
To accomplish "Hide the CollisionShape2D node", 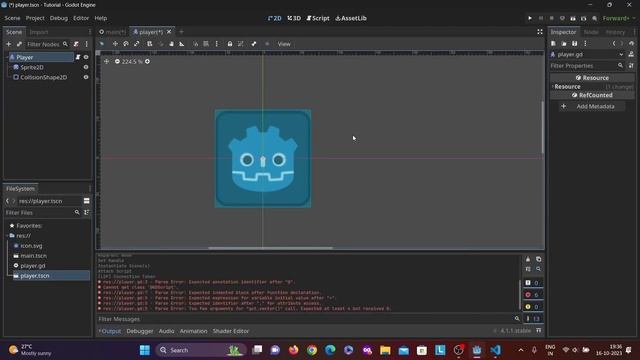I will pos(86,77).
